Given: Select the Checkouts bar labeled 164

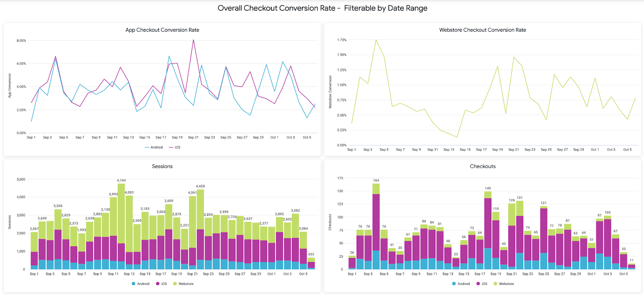Looking at the screenshot, I should point(376,225).
